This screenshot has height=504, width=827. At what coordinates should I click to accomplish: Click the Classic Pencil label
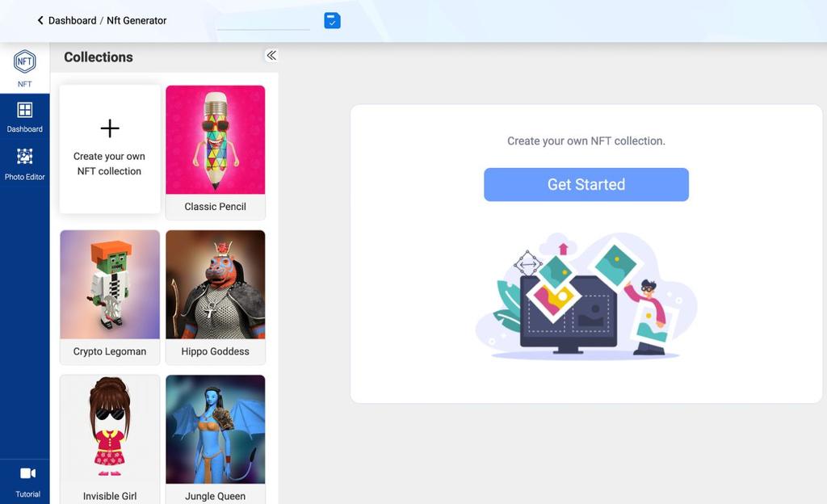pos(215,207)
